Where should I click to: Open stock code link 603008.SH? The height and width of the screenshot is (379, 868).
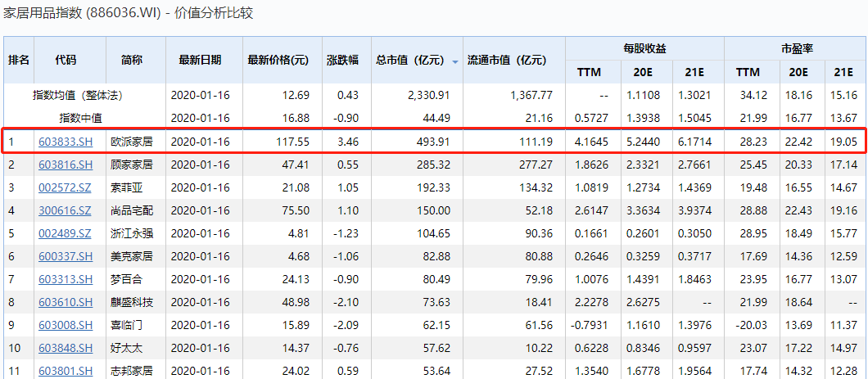tap(66, 325)
